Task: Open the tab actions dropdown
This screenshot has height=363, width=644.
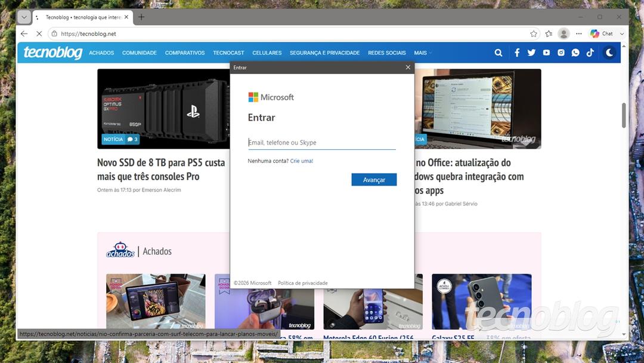Action: [x=24, y=17]
